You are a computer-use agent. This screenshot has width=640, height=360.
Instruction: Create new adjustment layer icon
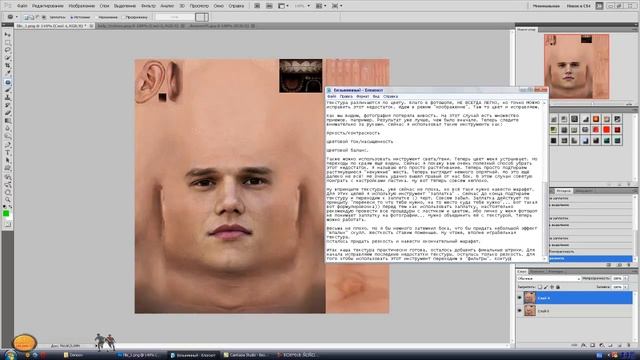tap(602, 345)
